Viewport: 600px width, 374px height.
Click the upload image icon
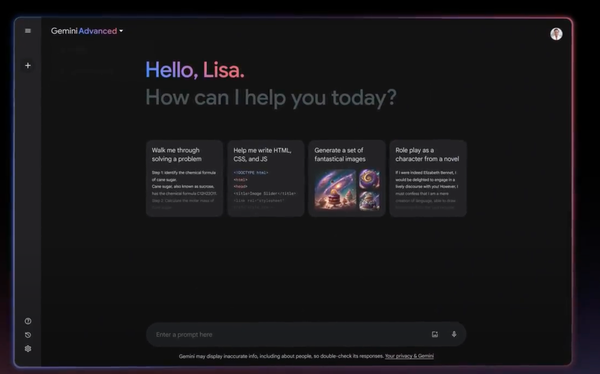(x=435, y=334)
